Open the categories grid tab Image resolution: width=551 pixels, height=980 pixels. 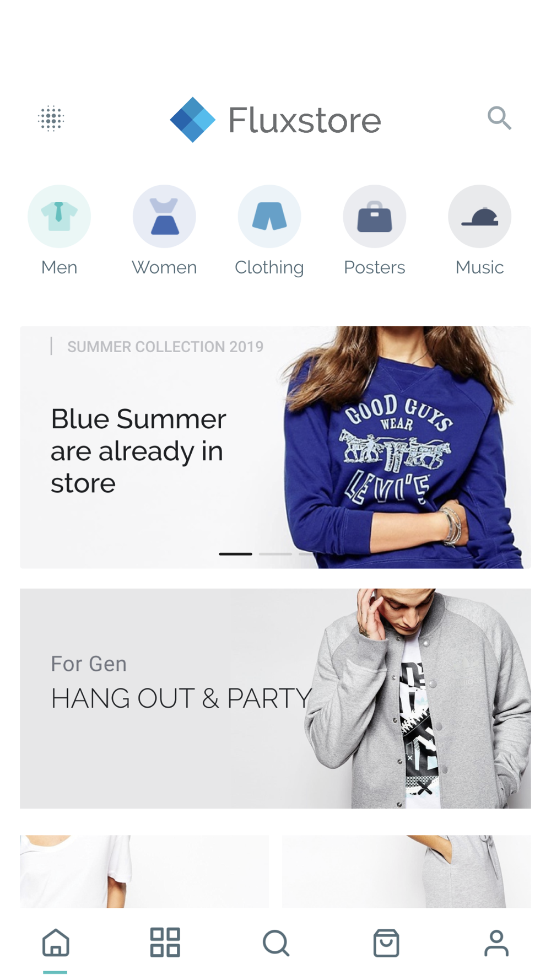[165, 943]
